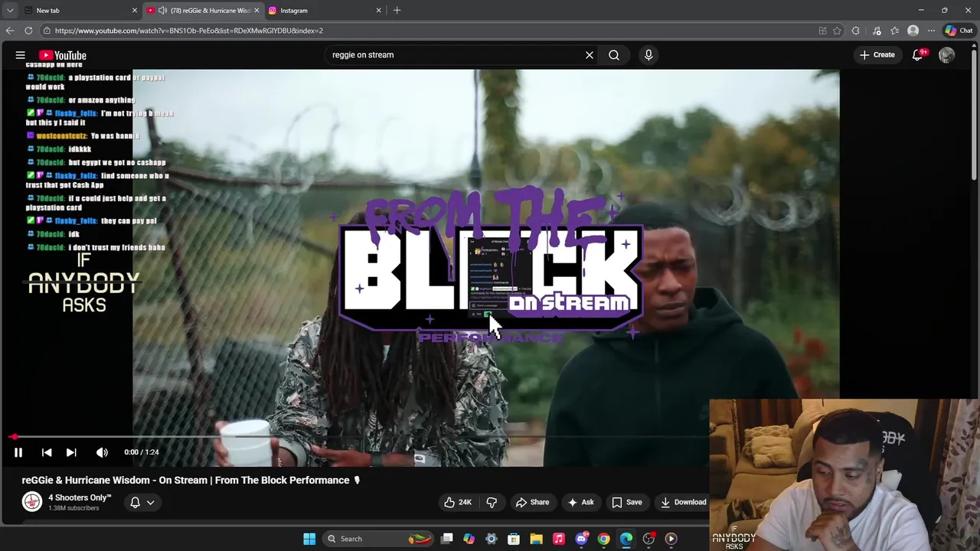Skip to the next video
Image resolution: width=980 pixels, height=551 pixels.
[71, 452]
